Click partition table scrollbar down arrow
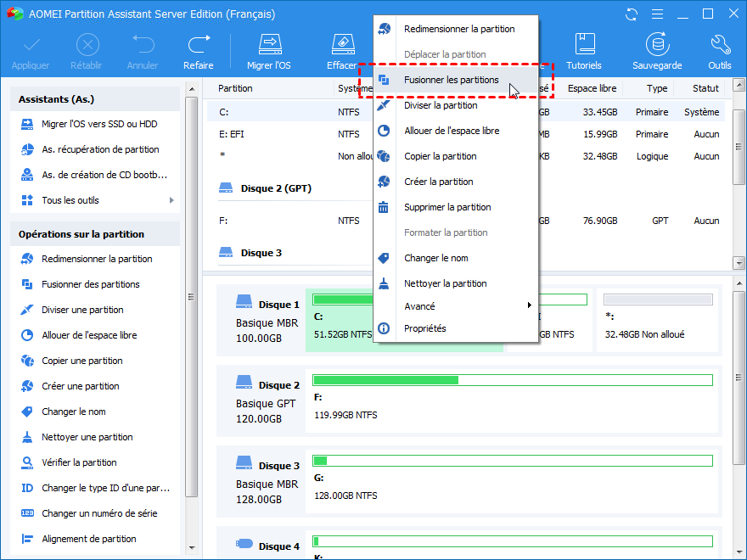The image size is (747, 560). [739, 263]
